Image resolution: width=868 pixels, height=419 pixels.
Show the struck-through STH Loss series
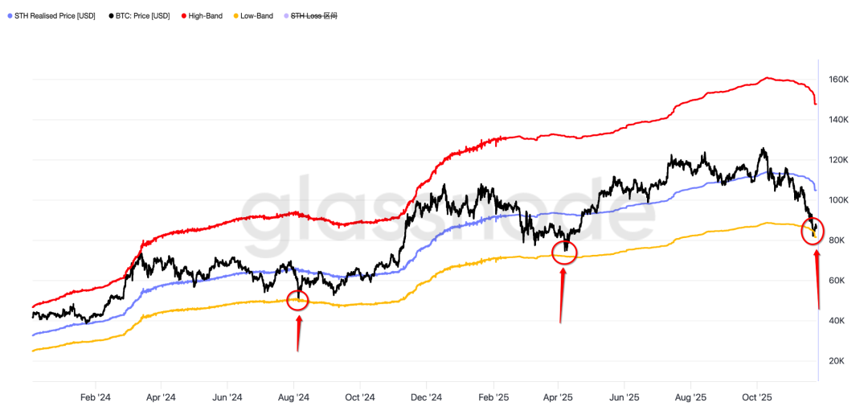(x=313, y=15)
